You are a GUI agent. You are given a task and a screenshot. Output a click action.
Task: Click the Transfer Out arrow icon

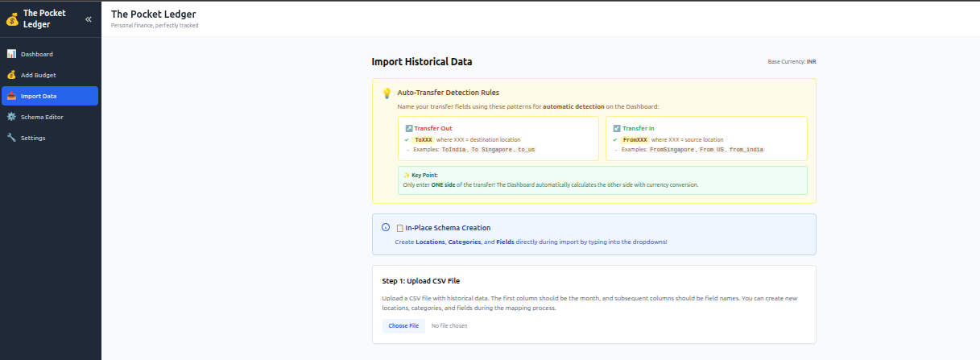408,128
